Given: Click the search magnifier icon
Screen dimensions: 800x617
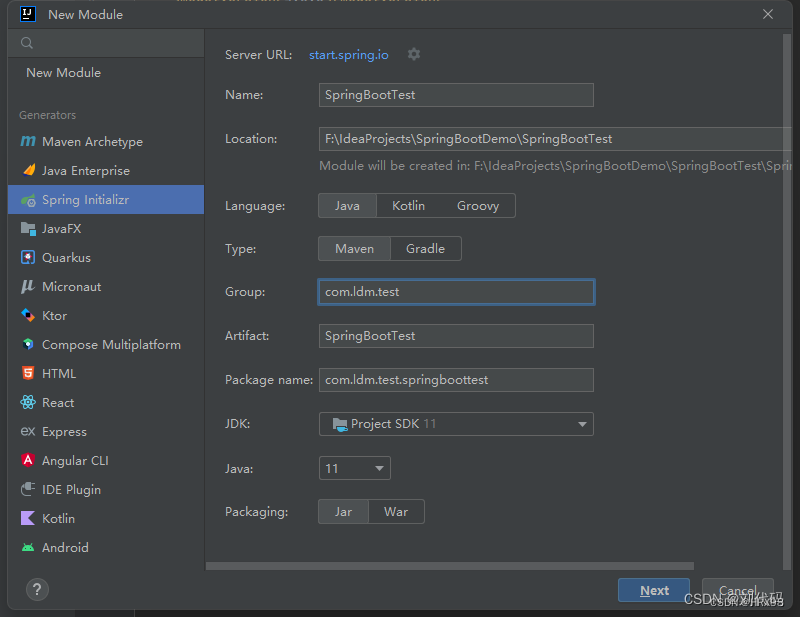Looking at the screenshot, I should coord(27,43).
